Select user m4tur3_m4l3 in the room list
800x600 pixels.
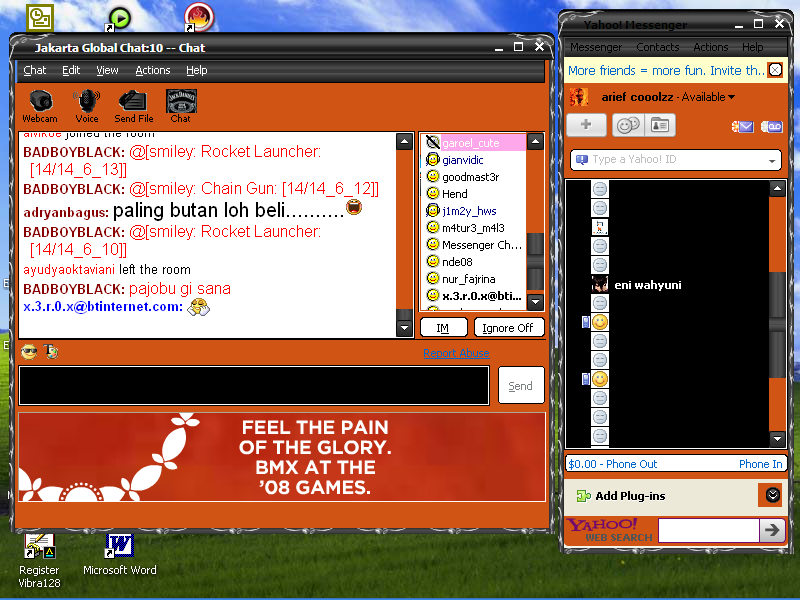coord(473,228)
